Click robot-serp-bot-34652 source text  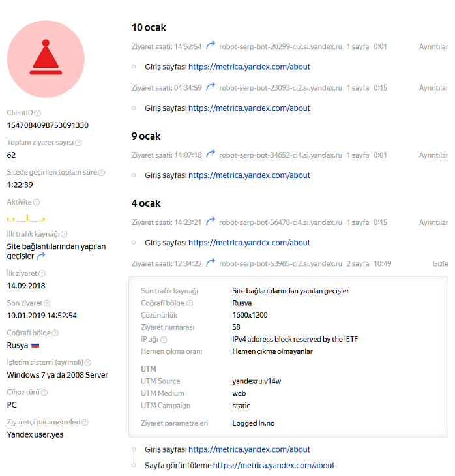(280, 155)
